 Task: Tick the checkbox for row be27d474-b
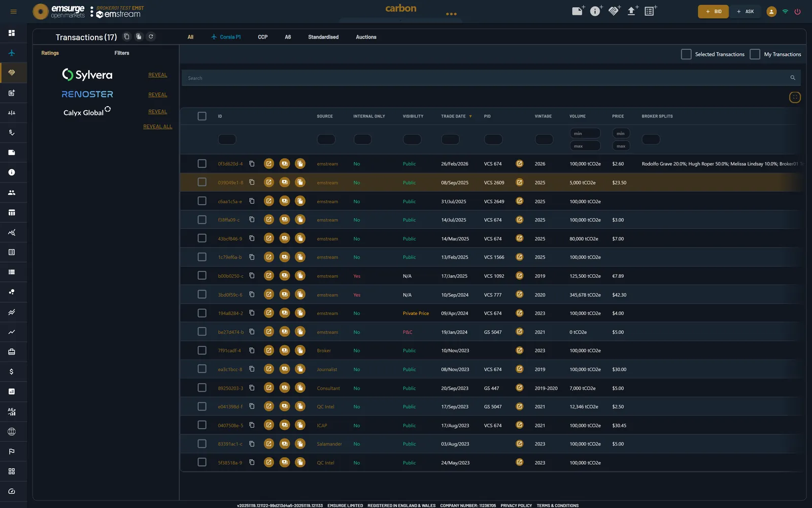pyautogui.click(x=202, y=332)
